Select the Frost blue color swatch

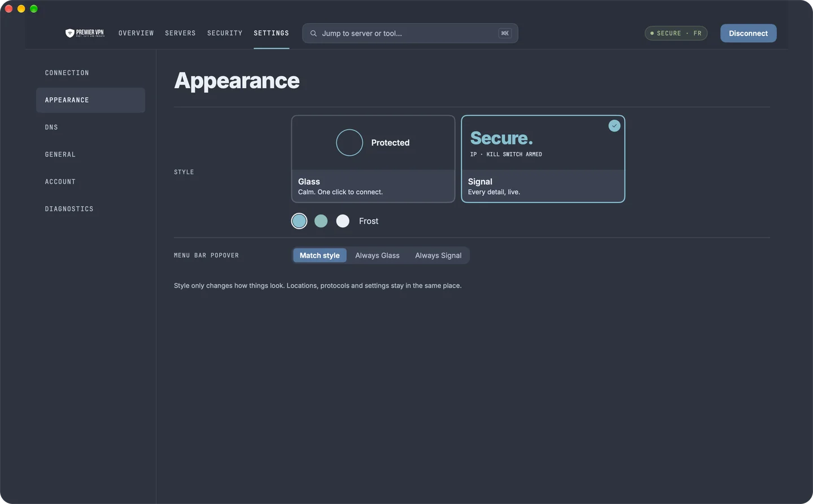point(299,221)
